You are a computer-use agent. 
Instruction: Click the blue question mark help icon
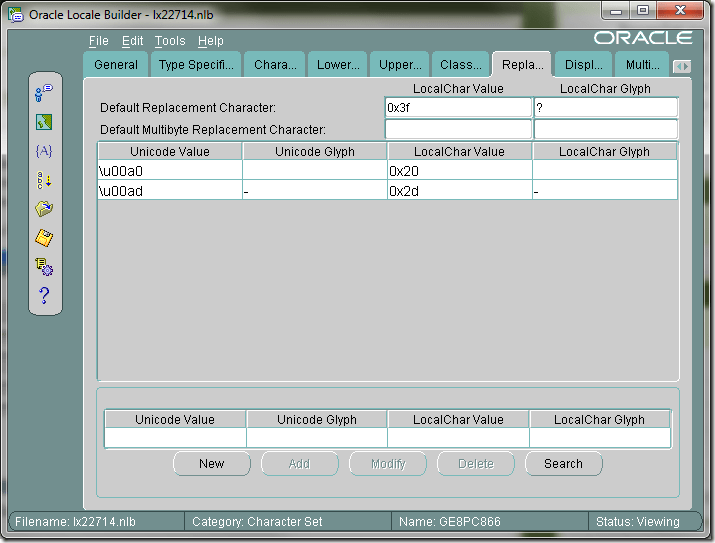click(x=44, y=295)
